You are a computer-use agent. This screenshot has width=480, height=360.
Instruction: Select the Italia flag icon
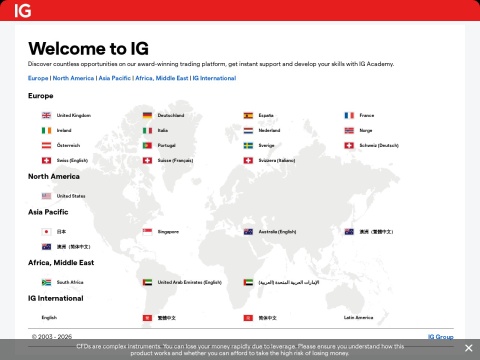(x=147, y=130)
